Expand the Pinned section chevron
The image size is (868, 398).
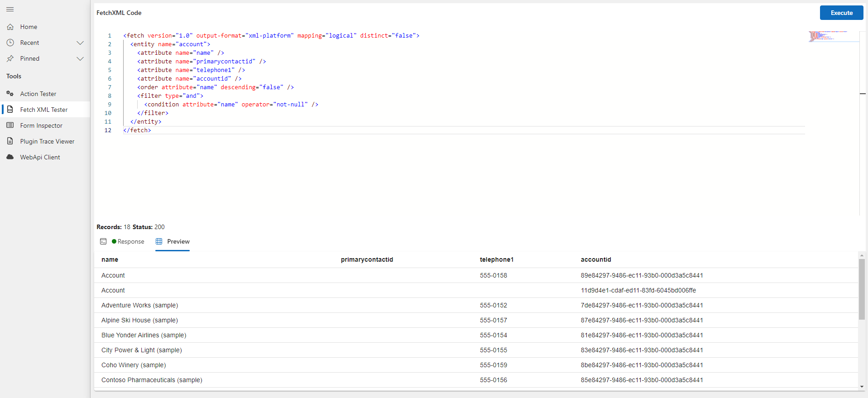pos(80,58)
